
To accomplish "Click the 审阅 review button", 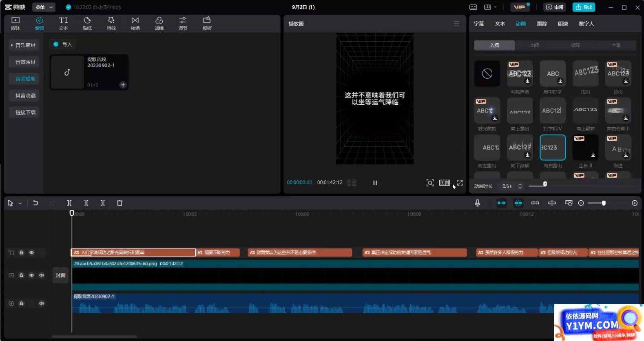I will 555,7.
